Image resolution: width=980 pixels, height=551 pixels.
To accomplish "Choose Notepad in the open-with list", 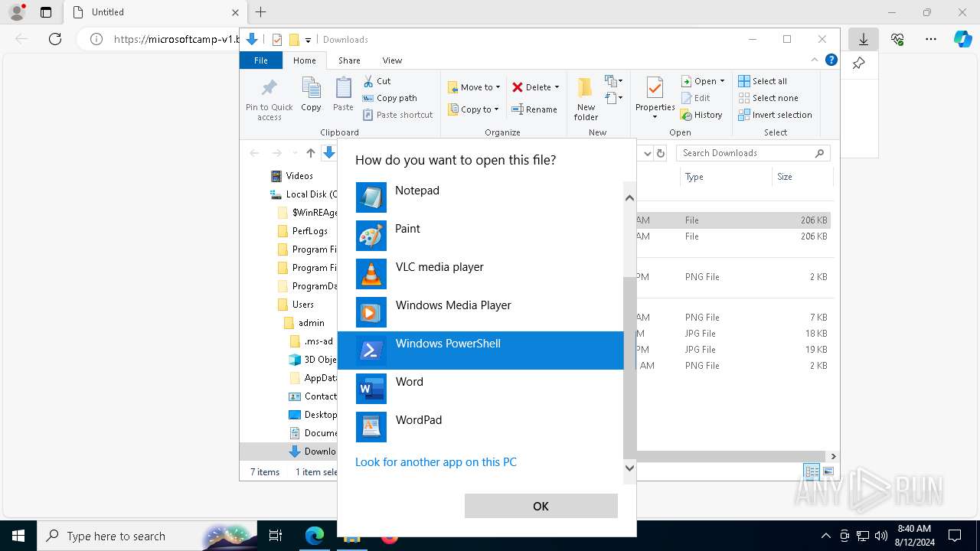I will [x=480, y=197].
